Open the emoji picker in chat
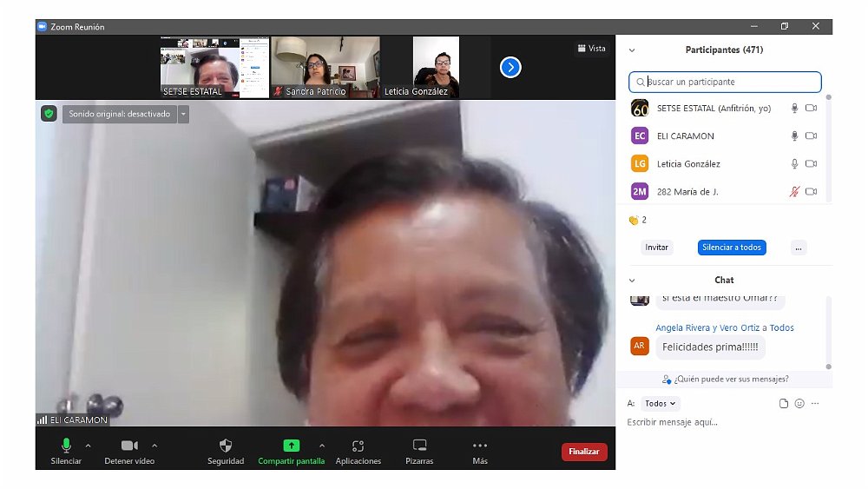The image size is (868, 489). coord(799,404)
